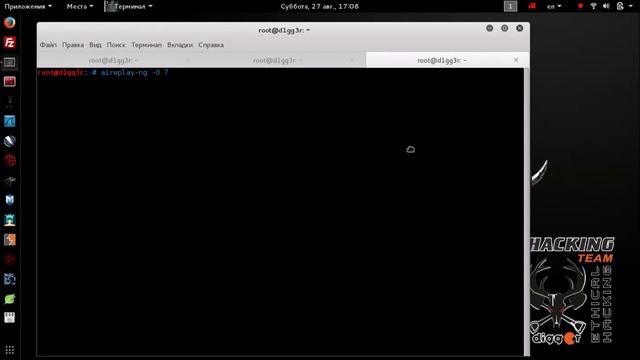Launch the orange Burp Suite dock icon
The height and width of the screenshot is (360, 640).
tap(9, 240)
